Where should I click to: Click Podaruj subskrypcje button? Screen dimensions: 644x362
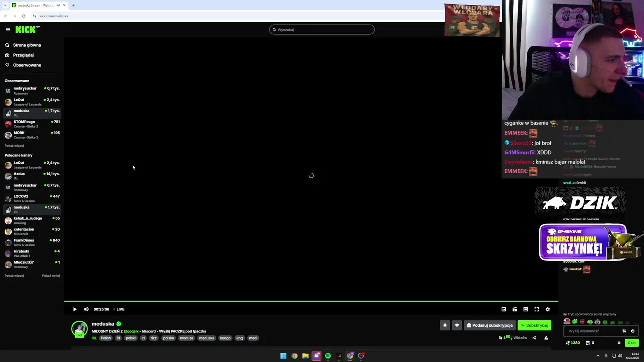(x=490, y=325)
